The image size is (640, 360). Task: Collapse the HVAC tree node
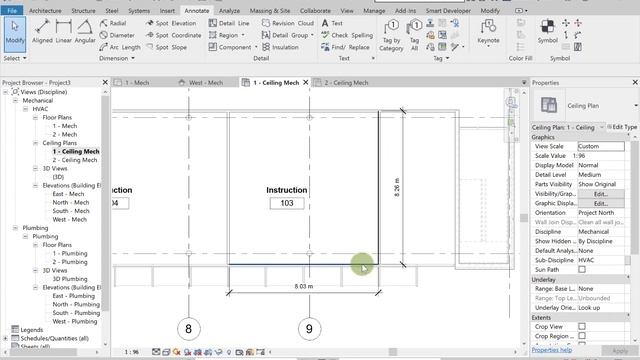25,109
